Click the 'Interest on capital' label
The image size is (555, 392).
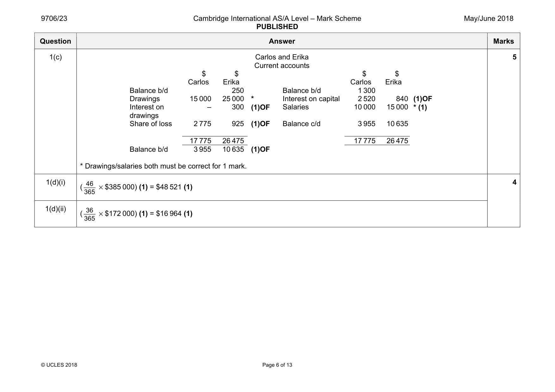point(311,99)
